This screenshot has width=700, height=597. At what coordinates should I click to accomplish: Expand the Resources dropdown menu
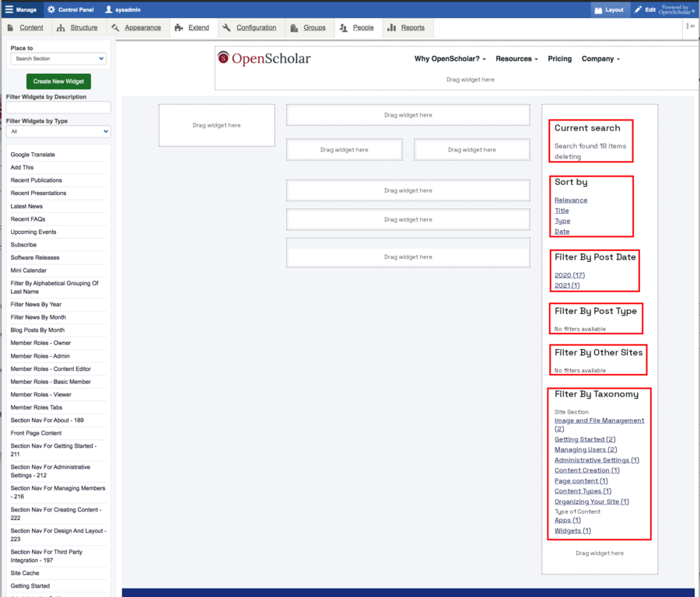[x=516, y=59]
